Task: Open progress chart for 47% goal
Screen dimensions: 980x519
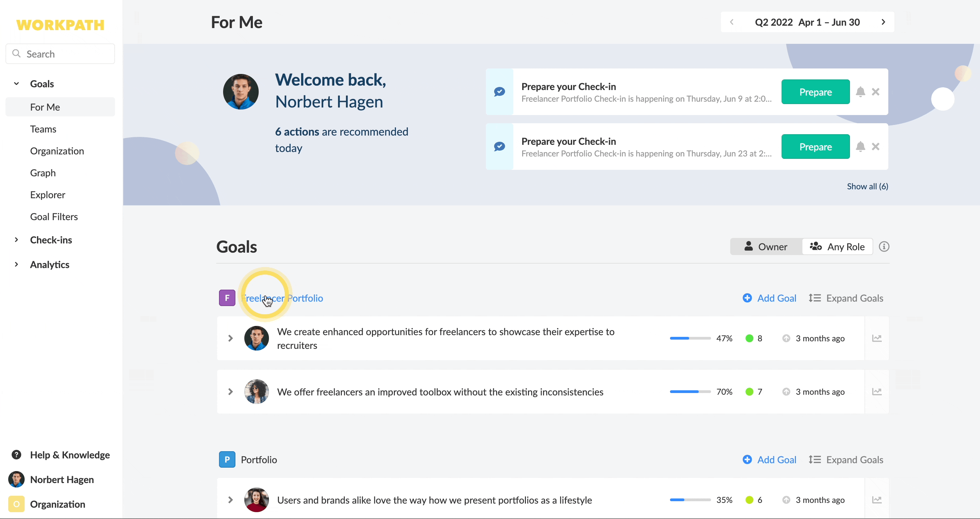Action: pos(877,338)
